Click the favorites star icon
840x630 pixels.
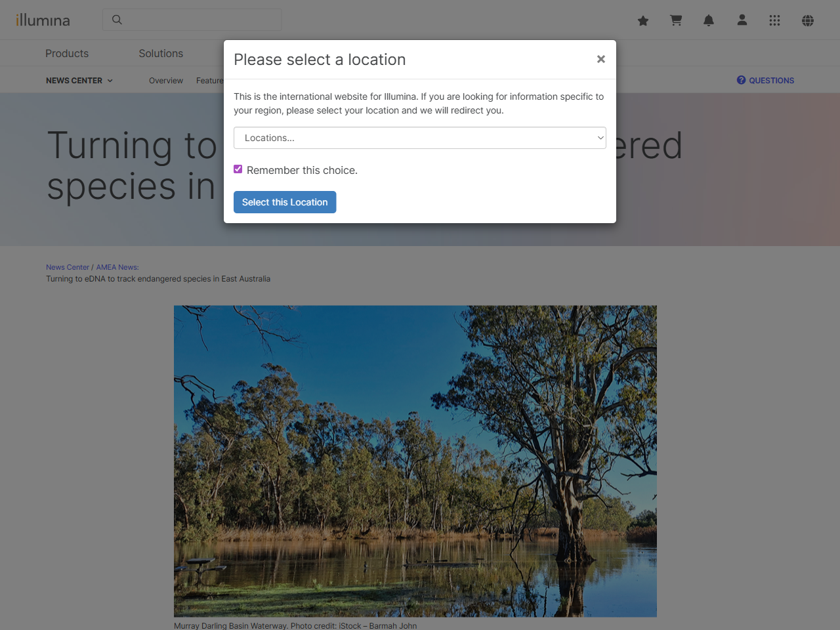pyautogui.click(x=643, y=20)
